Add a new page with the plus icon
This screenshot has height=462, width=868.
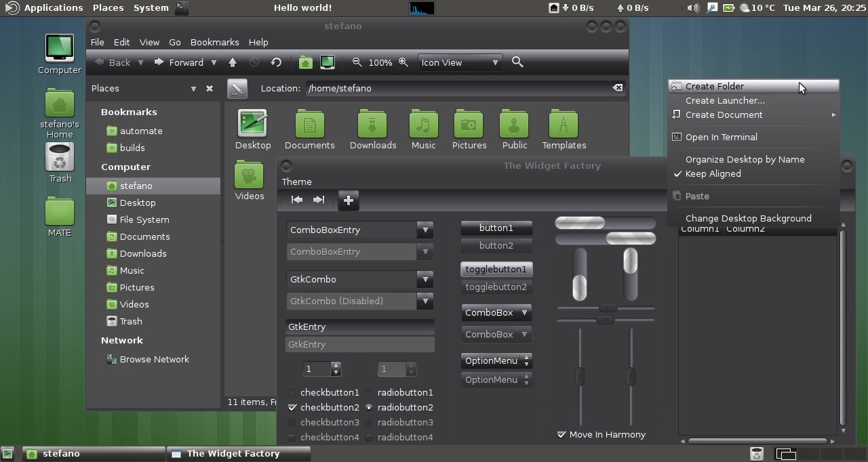click(348, 200)
